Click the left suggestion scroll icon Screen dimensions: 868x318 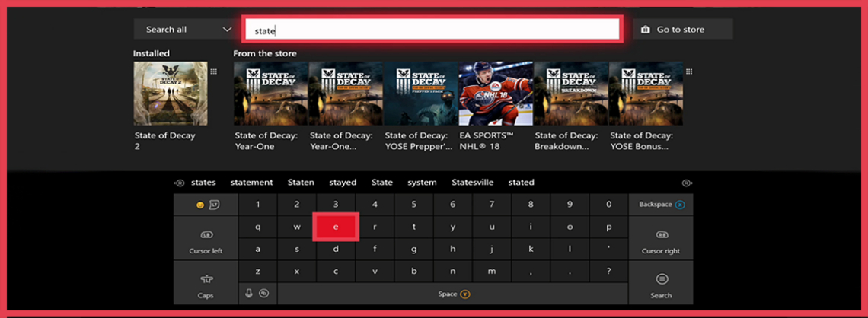tap(180, 183)
